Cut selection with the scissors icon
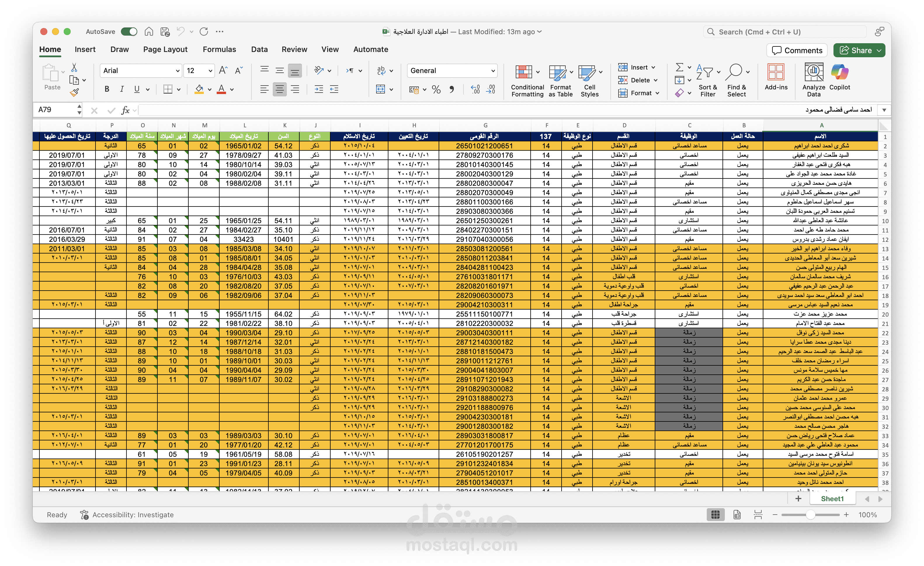 pyautogui.click(x=74, y=67)
